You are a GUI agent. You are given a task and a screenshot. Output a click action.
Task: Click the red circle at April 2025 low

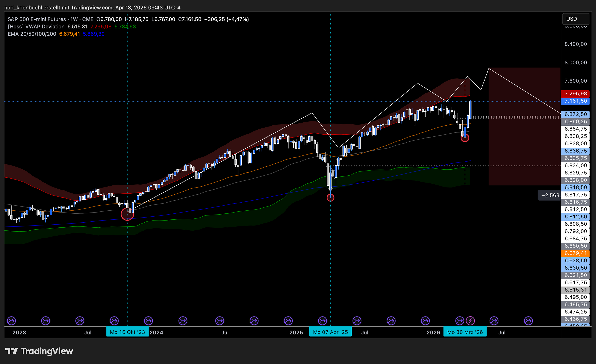pos(330,198)
